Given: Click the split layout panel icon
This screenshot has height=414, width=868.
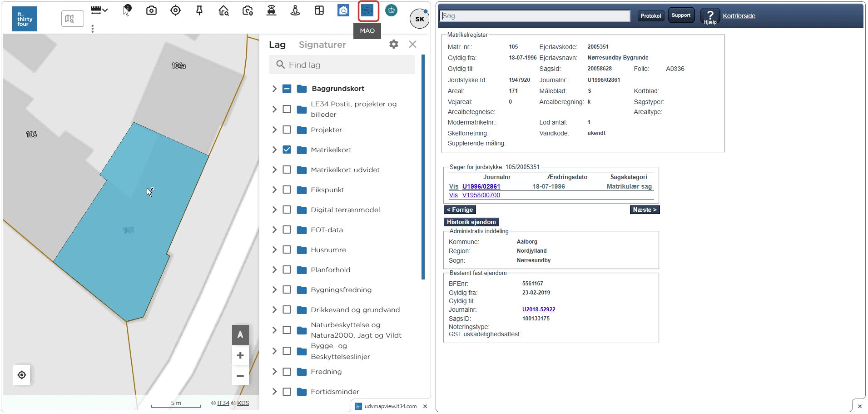Looking at the screenshot, I should coord(319,10).
